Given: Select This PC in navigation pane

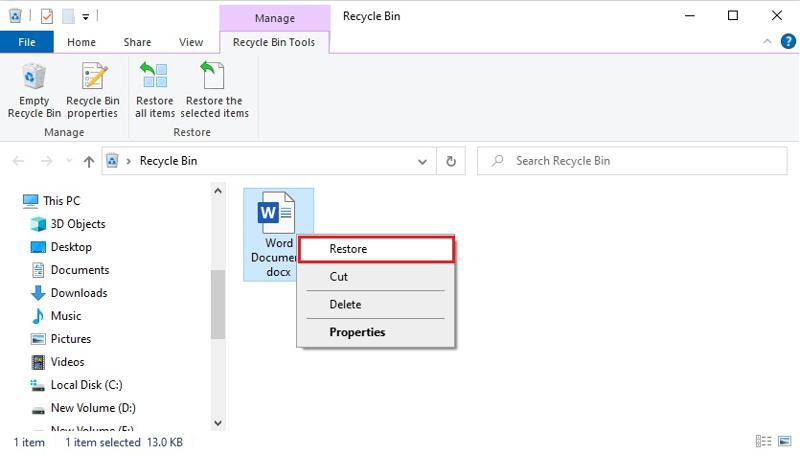Looking at the screenshot, I should tap(52, 201).
